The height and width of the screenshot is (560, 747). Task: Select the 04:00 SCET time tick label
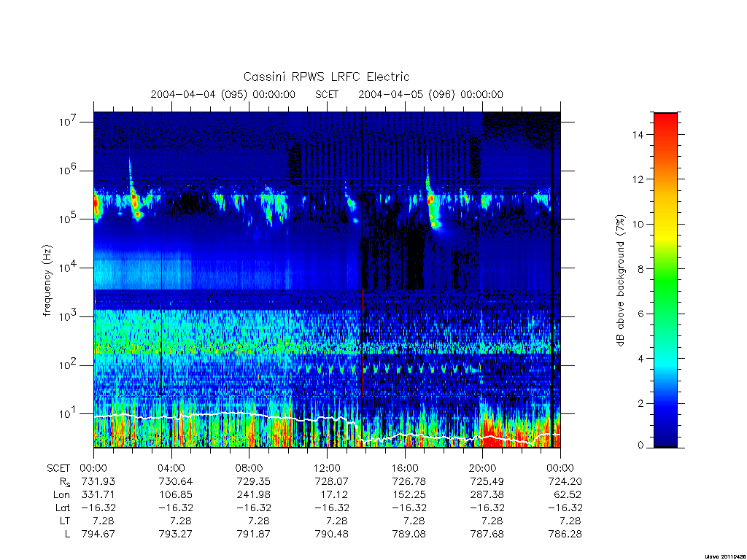(x=171, y=468)
